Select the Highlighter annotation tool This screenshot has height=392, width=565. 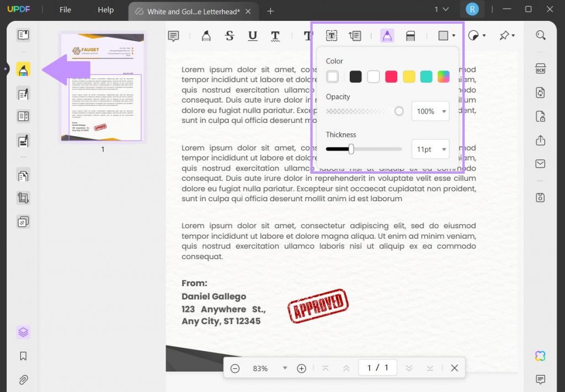coord(206,35)
